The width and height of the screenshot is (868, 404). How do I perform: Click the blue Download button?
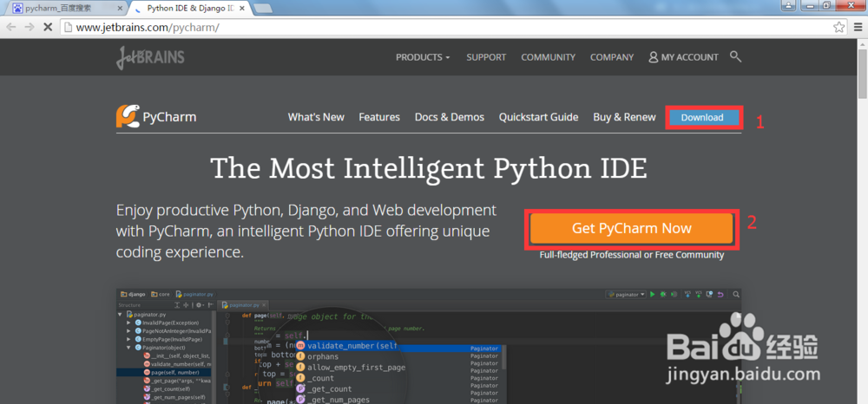pos(702,118)
